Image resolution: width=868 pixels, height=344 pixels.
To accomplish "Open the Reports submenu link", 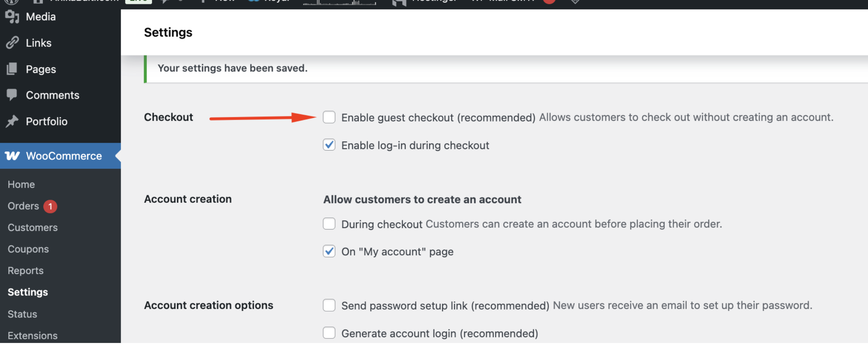I will coord(26,270).
